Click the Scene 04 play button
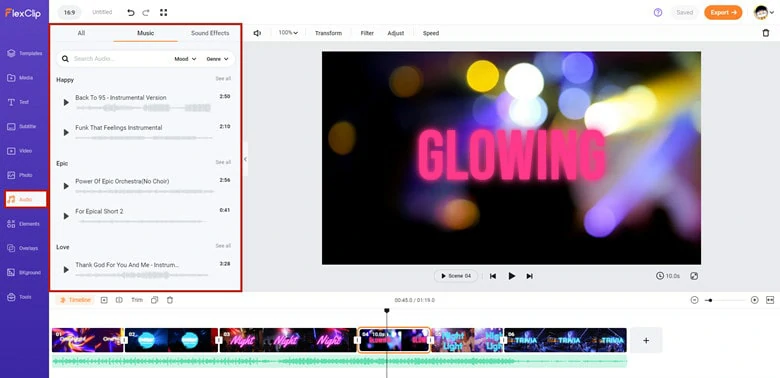This screenshot has width=780, height=378. click(x=456, y=276)
